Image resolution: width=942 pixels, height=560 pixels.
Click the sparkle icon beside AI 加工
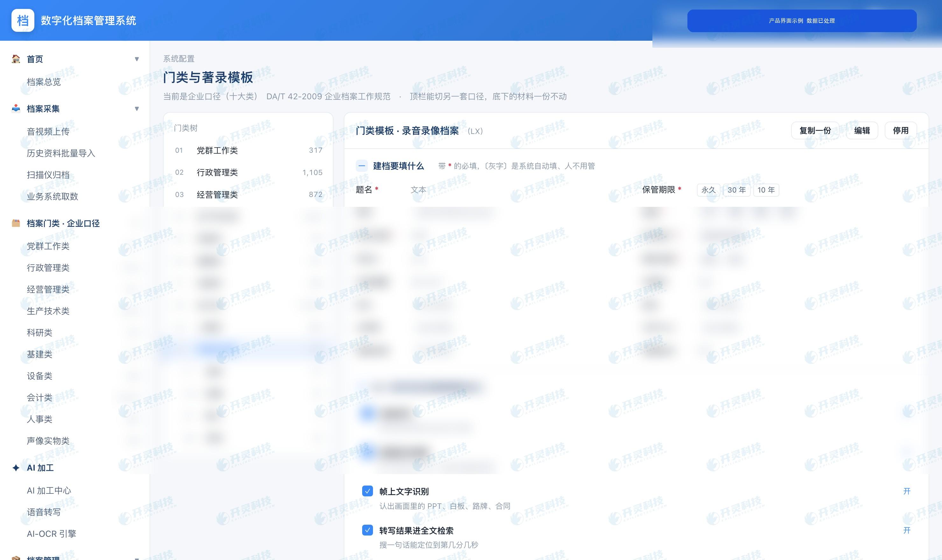coord(16,468)
